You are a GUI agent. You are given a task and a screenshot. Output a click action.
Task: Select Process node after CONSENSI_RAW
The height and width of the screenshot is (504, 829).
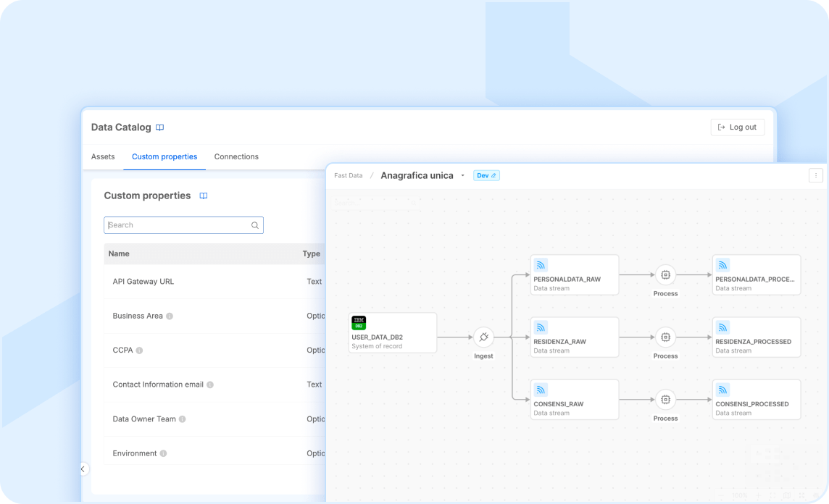tap(666, 400)
